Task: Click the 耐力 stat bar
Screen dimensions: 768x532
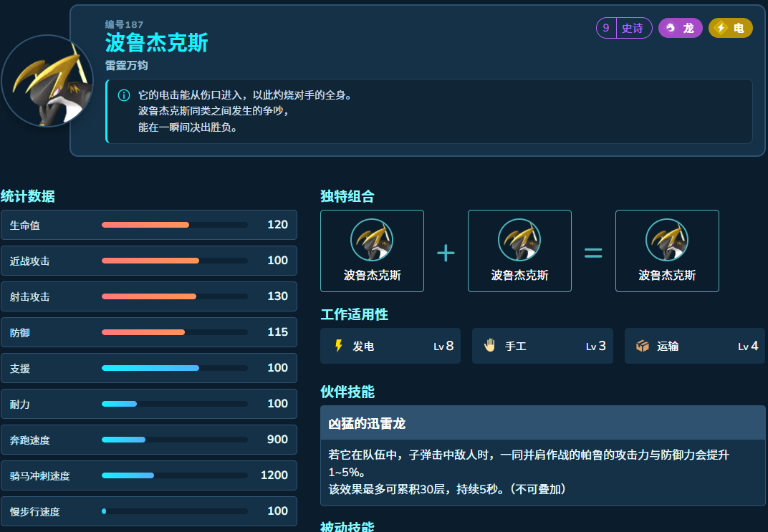Action: click(175, 404)
